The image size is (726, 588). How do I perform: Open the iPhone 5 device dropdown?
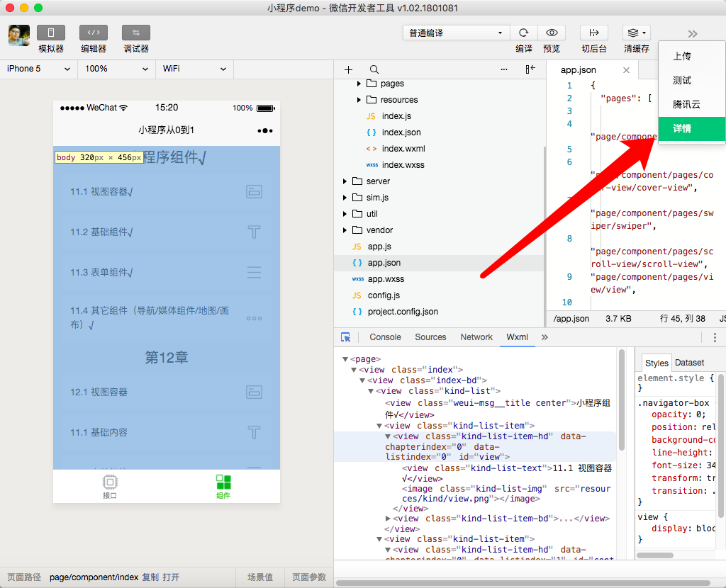pyautogui.click(x=38, y=69)
